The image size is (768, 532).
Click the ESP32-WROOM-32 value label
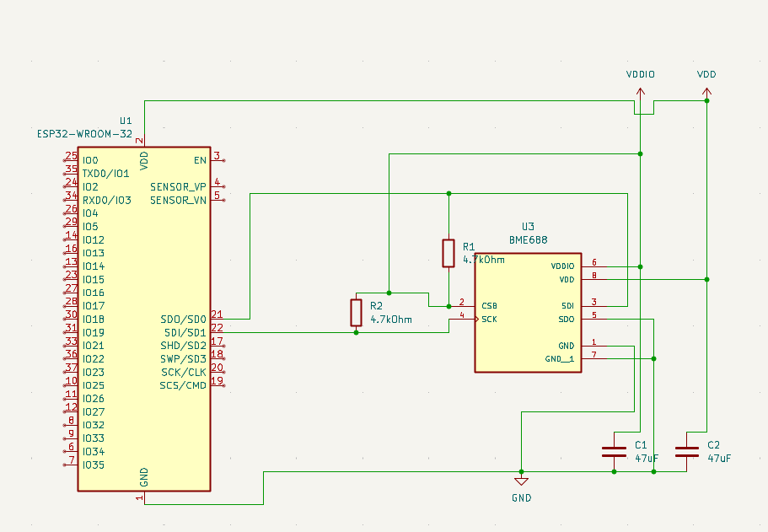click(85, 134)
